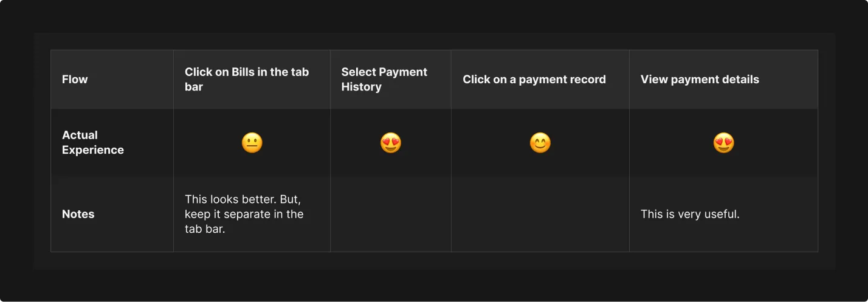
Task: Select the Notes row label
Action: click(78, 214)
